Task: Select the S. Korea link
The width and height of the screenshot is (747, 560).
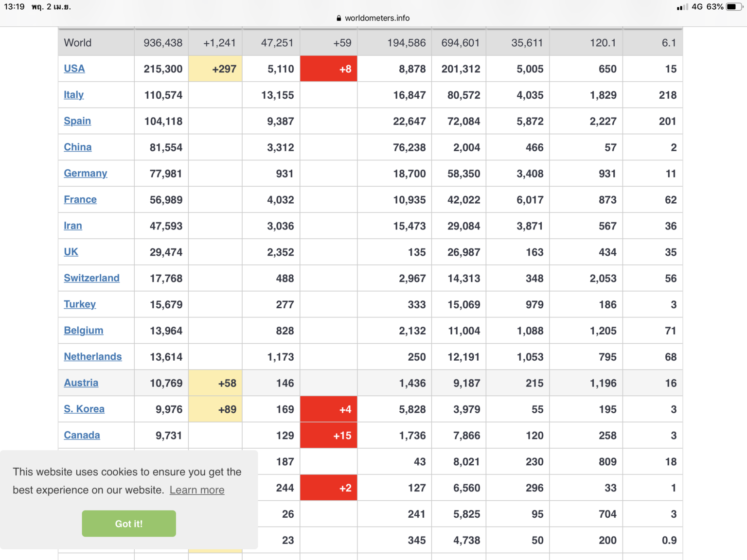Action: 84,409
